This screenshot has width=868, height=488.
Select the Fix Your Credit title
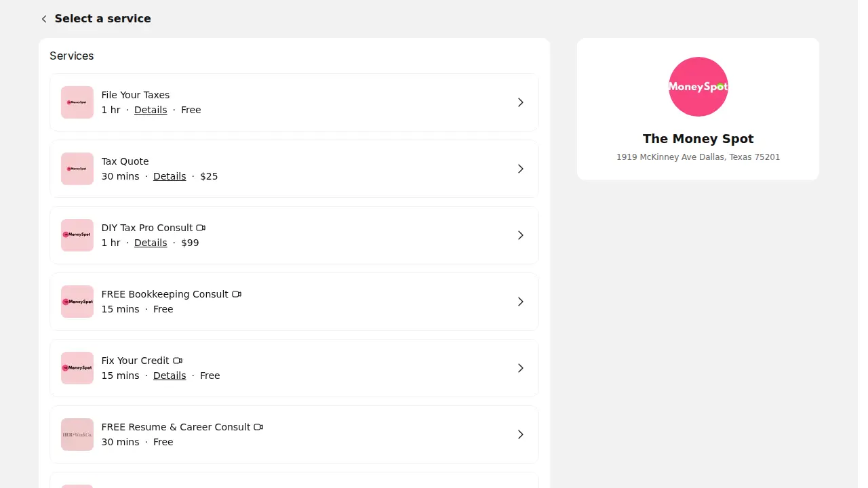pyautogui.click(x=136, y=361)
